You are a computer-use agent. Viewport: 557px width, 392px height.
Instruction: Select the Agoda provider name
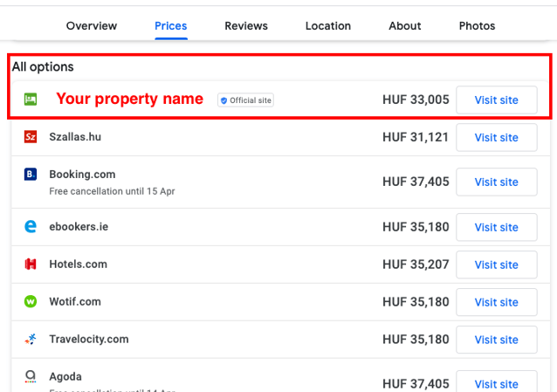coord(65,376)
